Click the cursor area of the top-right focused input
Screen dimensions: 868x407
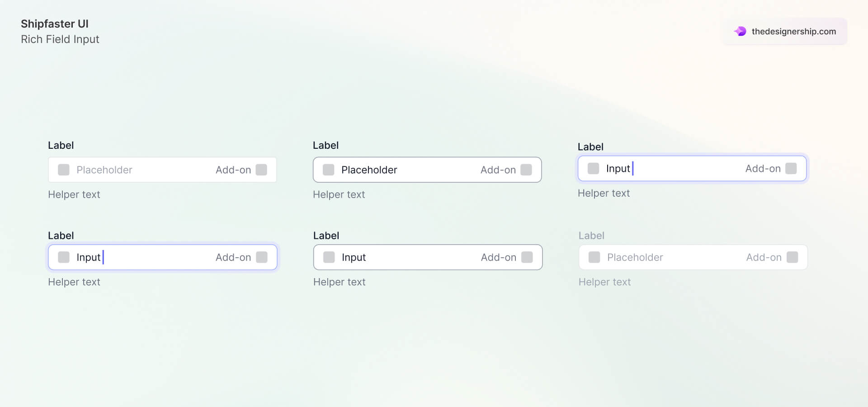tap(634, 168)
